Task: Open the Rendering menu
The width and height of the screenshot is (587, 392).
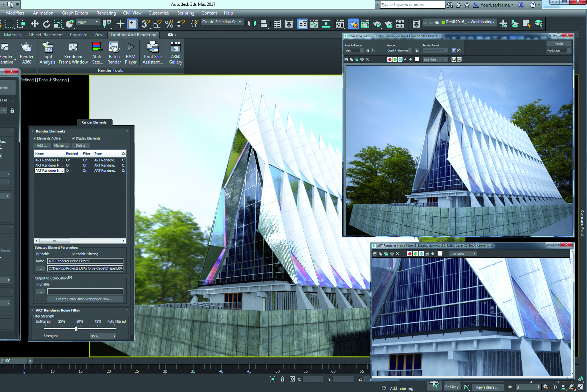Action: [106, 13]
